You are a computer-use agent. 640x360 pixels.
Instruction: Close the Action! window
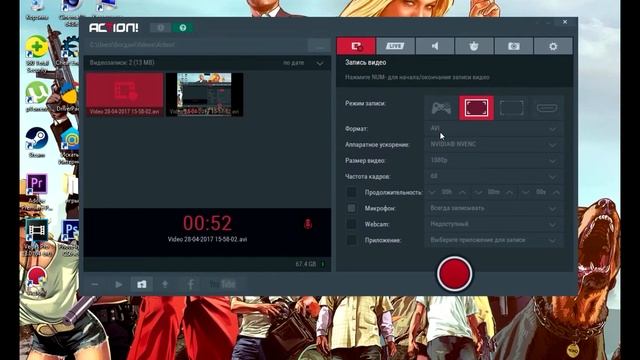[x=565, y=22]
